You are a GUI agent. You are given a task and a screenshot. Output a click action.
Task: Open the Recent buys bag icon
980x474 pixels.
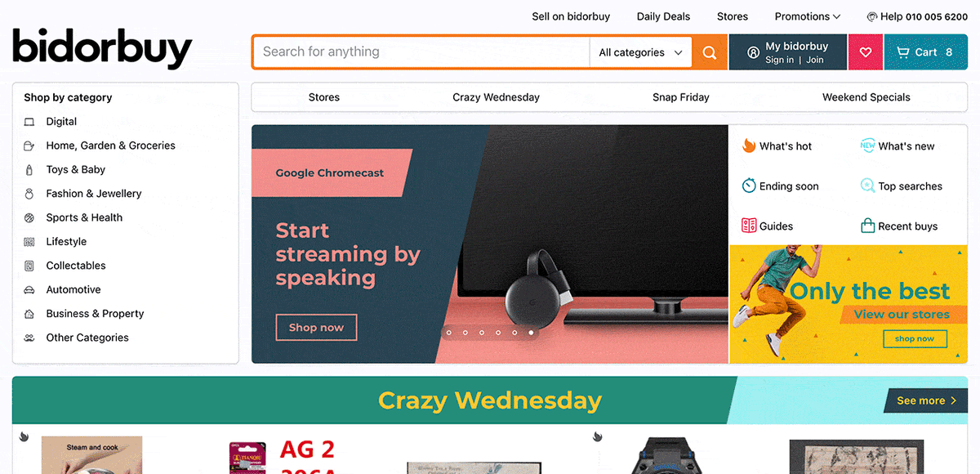click(x=867, y=226)
